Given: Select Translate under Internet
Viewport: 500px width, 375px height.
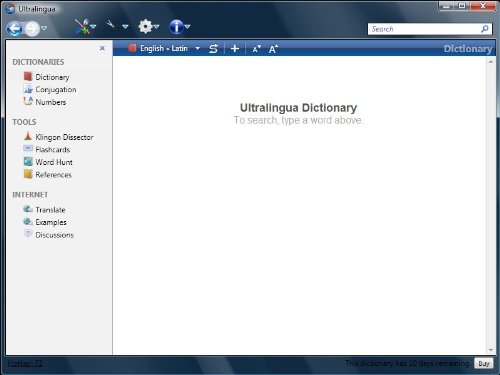Looking at the screenshot, I should (x=50, y=210).
